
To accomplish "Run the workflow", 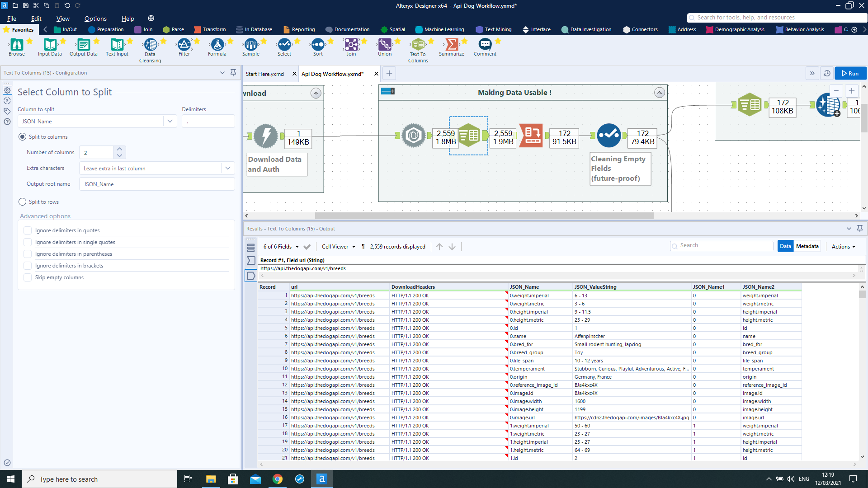I will (x=850, y=73).
